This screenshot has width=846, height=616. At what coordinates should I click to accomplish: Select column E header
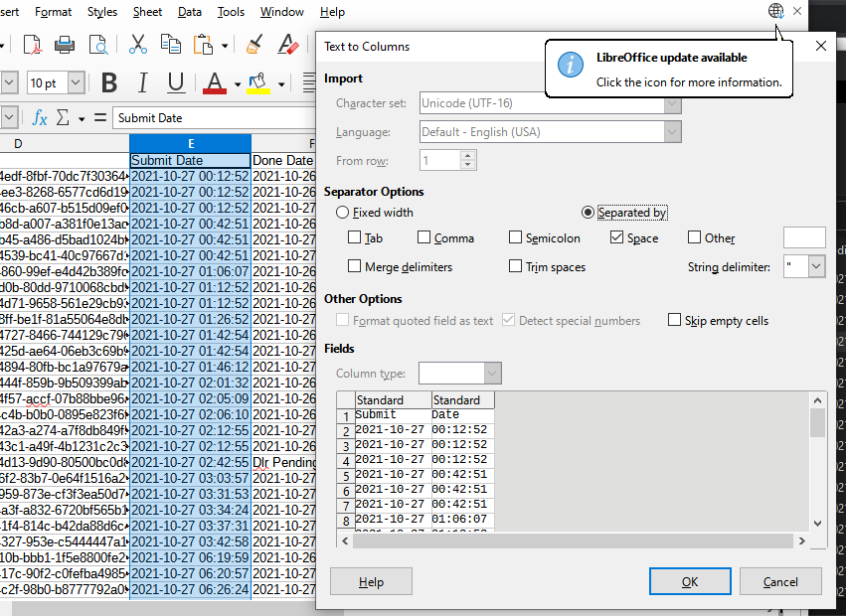click(191, 143)
